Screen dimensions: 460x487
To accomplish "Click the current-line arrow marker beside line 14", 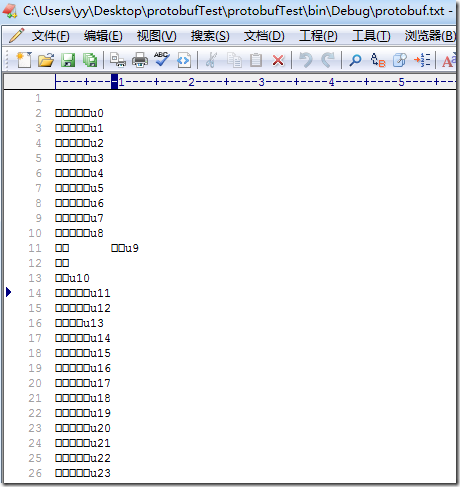I will point(9,292).
